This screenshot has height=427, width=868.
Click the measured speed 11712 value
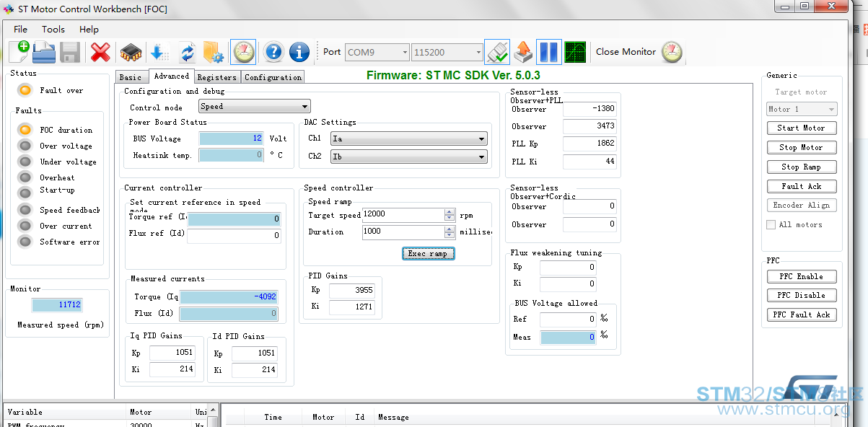click(x=57, y=305)
